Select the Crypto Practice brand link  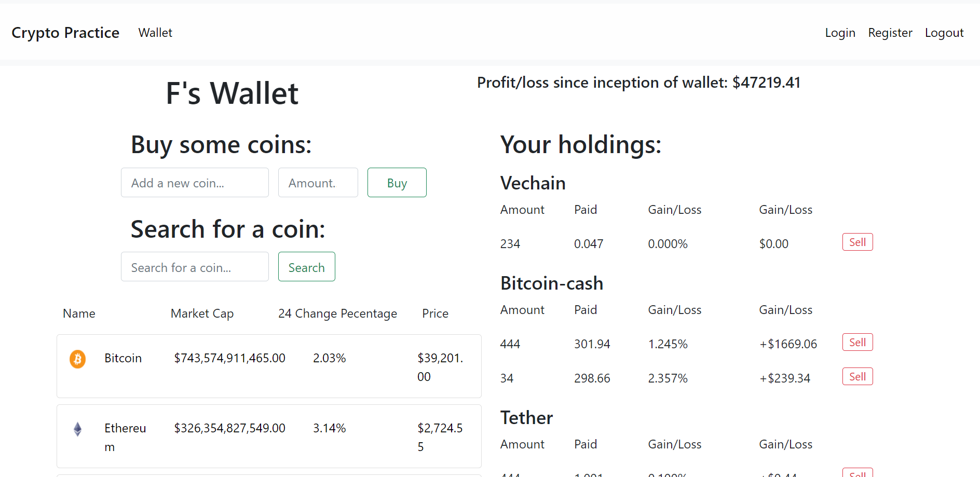(65, 32)
